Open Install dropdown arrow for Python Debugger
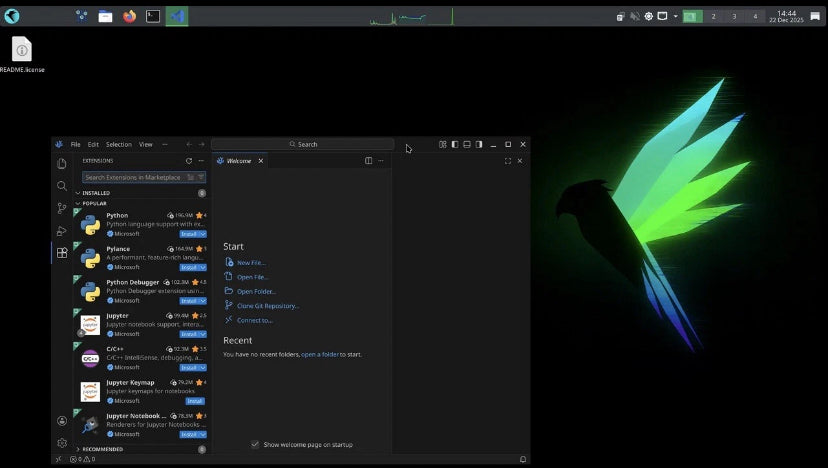The image size is (828, 468). click(203, 301)
